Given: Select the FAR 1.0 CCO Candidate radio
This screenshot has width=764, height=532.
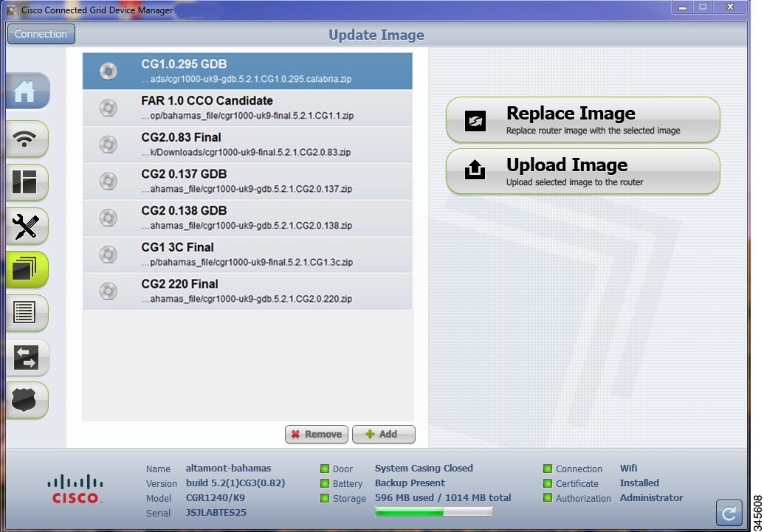Looking at the screenshot, I should [x=109, y=108].
